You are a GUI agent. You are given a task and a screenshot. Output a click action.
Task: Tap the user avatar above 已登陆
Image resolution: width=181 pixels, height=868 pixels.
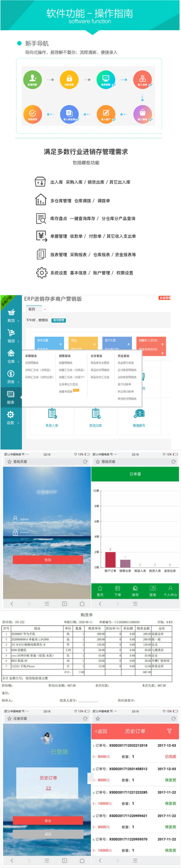click(x=47, y=738)
